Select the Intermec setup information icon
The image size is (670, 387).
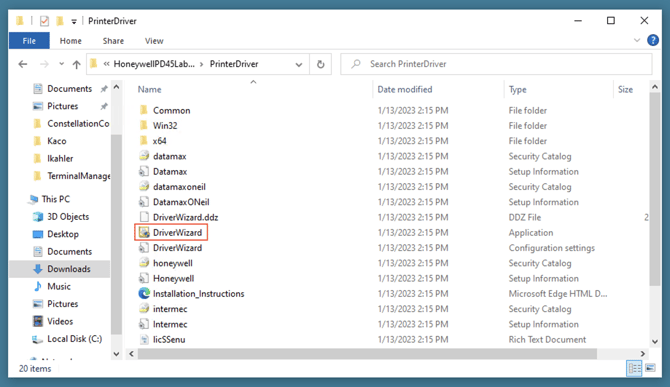click(x=144, y=324)
